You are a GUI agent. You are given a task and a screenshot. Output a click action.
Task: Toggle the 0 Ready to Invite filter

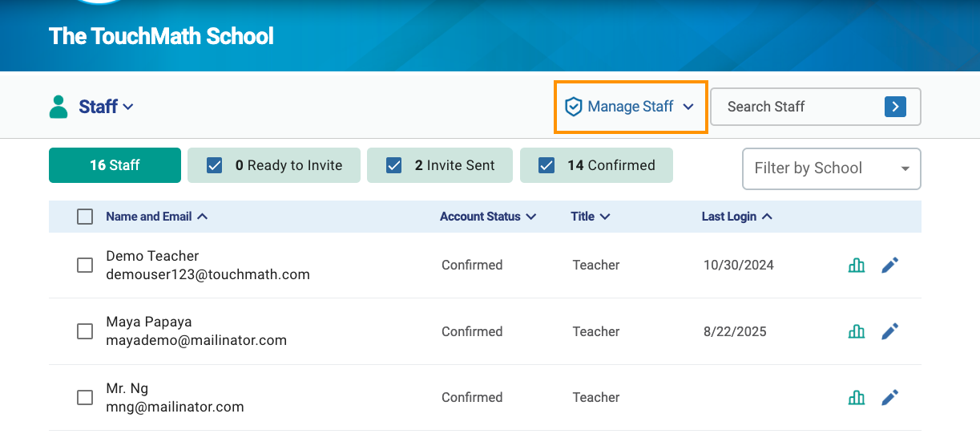click(274, 165)
